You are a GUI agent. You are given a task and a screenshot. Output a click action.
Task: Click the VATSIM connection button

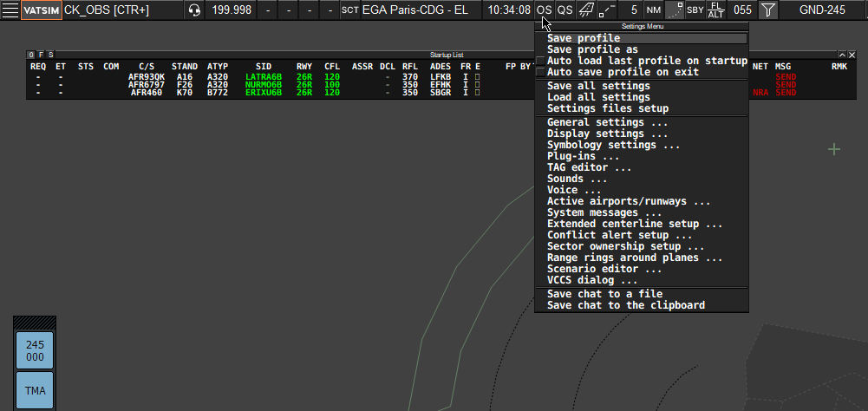click(42, 10)
